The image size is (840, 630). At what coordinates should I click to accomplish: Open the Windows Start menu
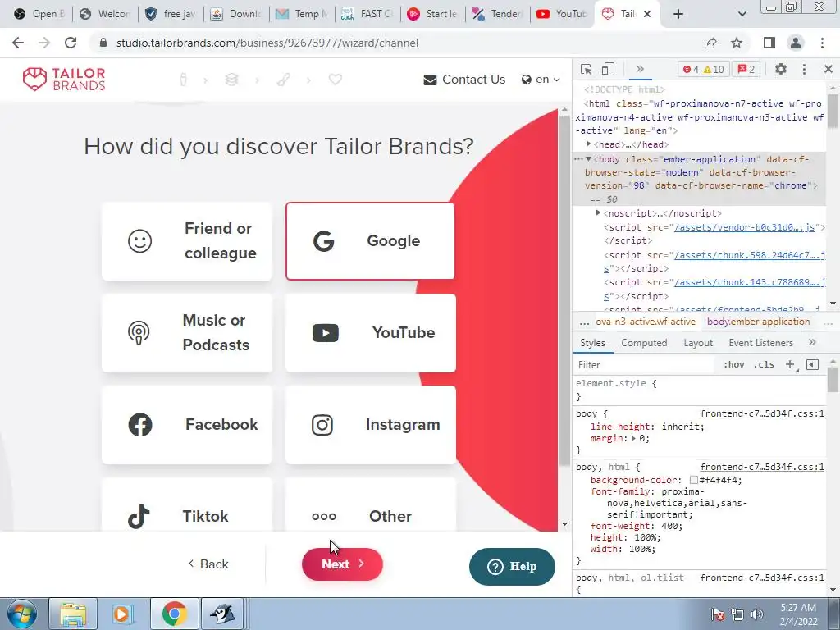(22, 614)
